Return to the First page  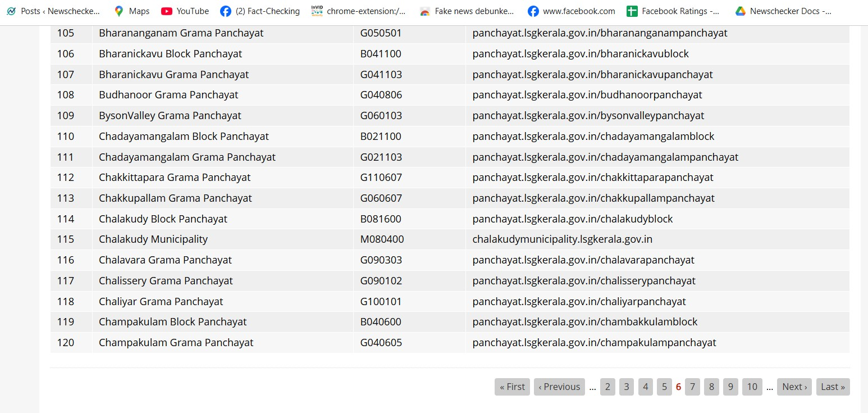(x=512, y=387)
